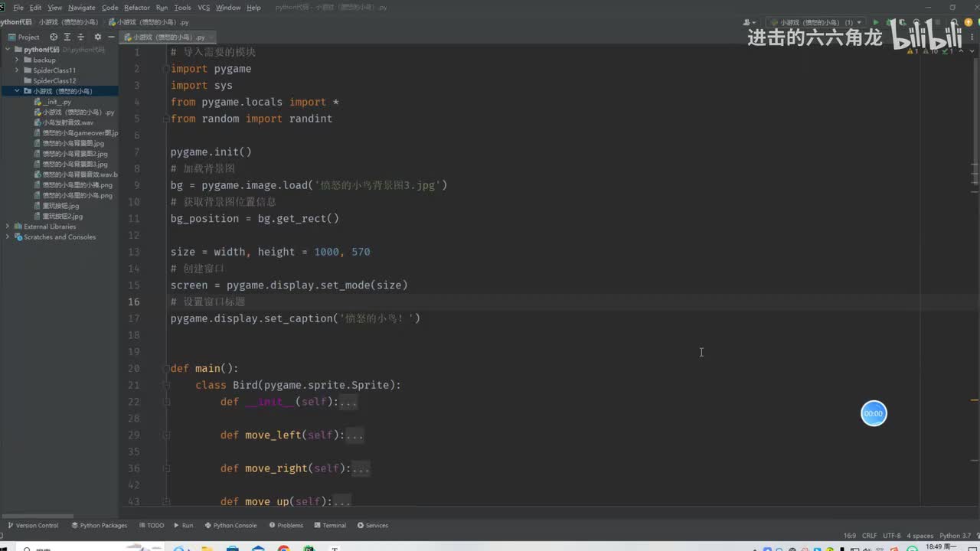Screen dimensions: 980x551
Task: Expand folded move_left method body
Action: (x=354, y=435)
